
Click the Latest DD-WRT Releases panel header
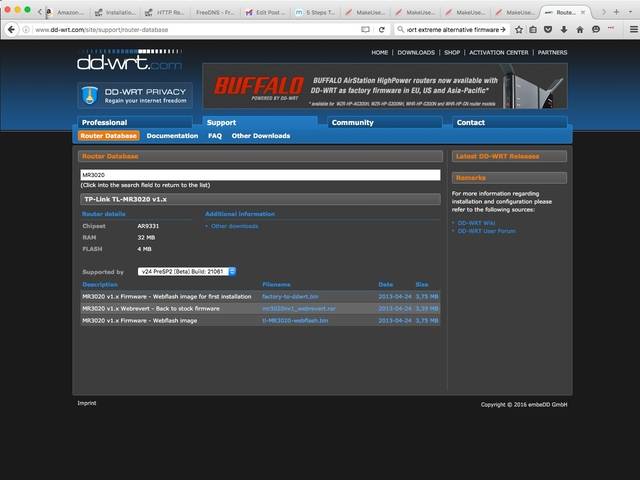[x=509, y=156]
